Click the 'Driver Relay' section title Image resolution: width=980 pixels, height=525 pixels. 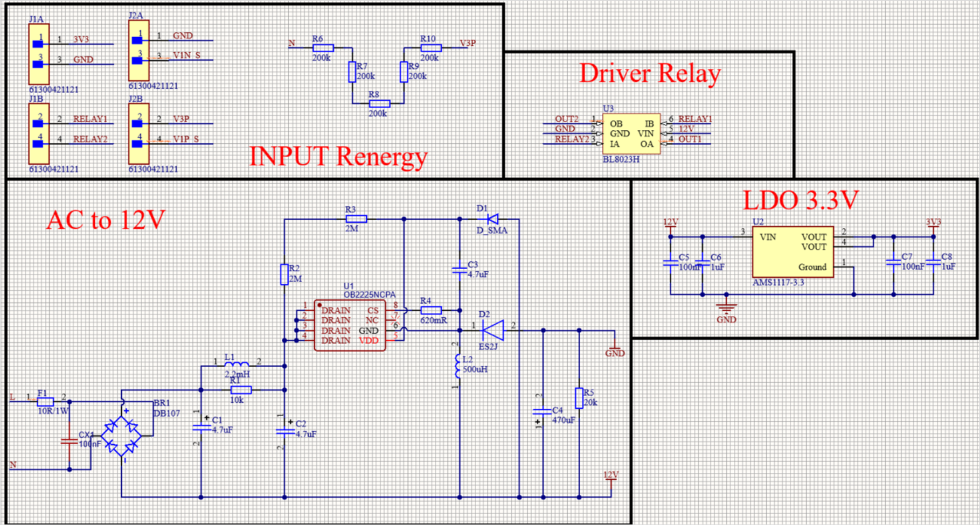(x=650, y=73)
